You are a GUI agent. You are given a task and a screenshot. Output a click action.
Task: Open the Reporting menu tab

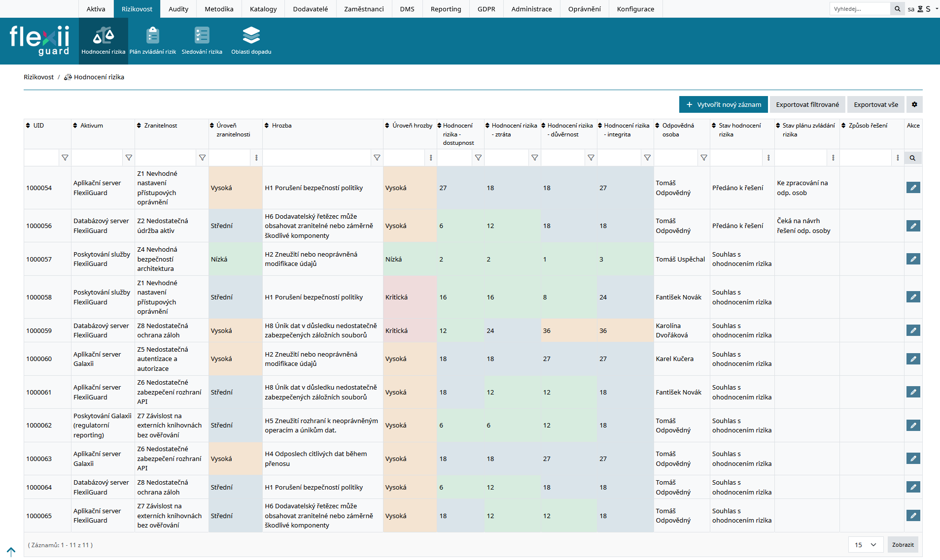[446, 9]
